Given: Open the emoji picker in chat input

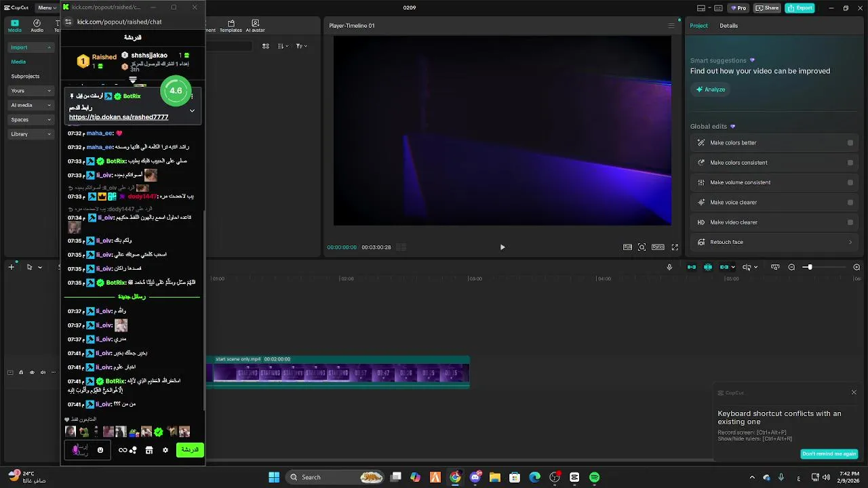Looking at the screenshot, I should [x=100, y=450].
